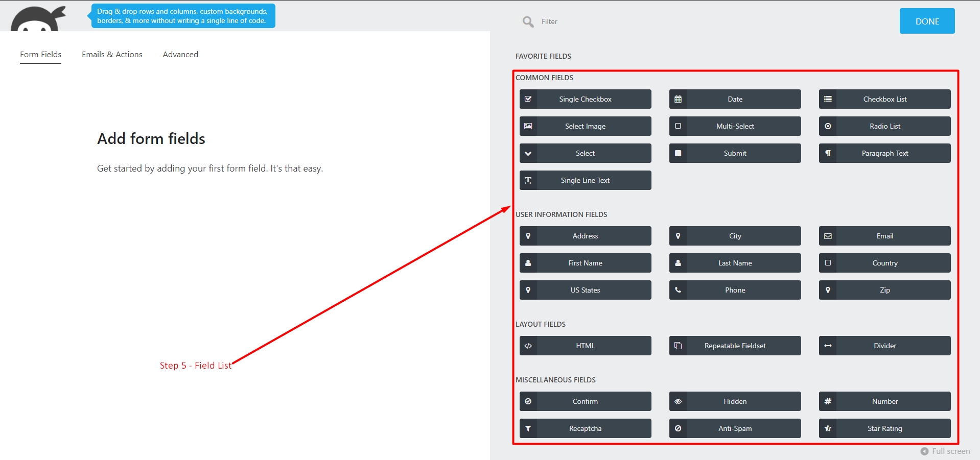Click the ban icon on Anti-Spam field
The width and height of the screenshot is (980, 460).
(x=678, y=428)
